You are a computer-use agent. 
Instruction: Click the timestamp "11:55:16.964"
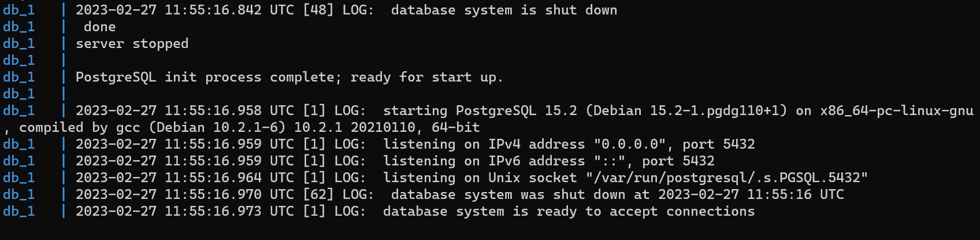[x=213, y=178]
